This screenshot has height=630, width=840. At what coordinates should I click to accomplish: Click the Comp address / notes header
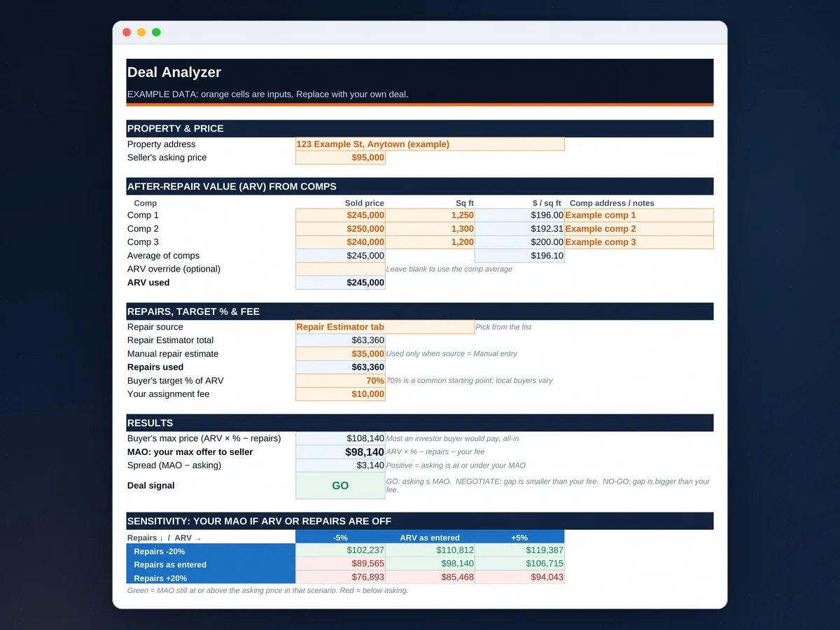612,203
